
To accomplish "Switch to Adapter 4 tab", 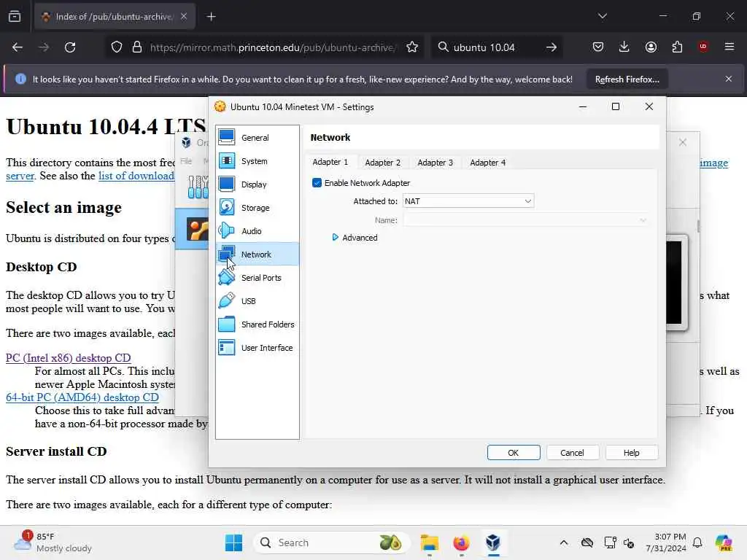I will [487, 163].
